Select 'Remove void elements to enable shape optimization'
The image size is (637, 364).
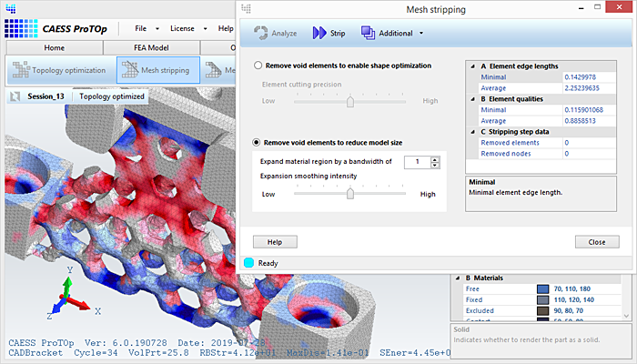[258, 66]
